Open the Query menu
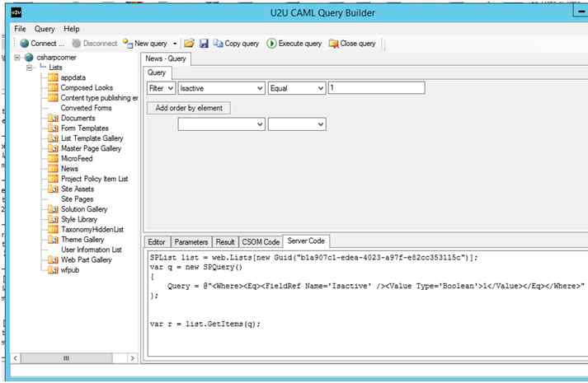 coord(45,29)
